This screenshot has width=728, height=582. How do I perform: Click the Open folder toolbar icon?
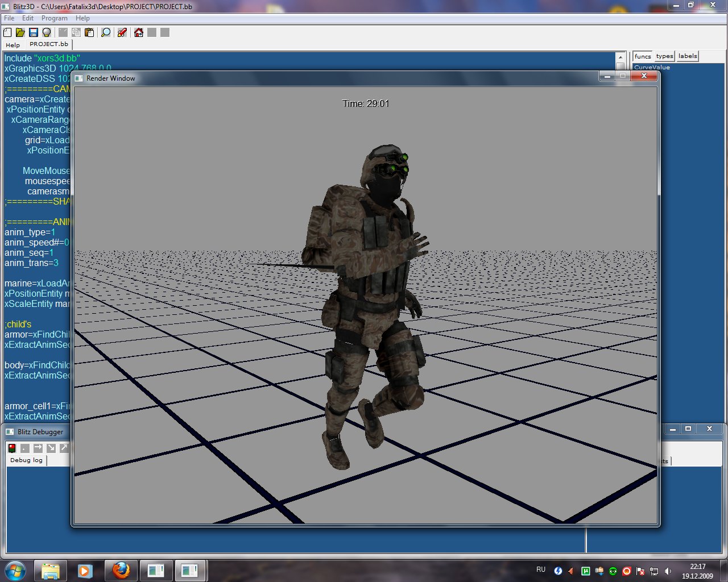click(x=20, y=32)
